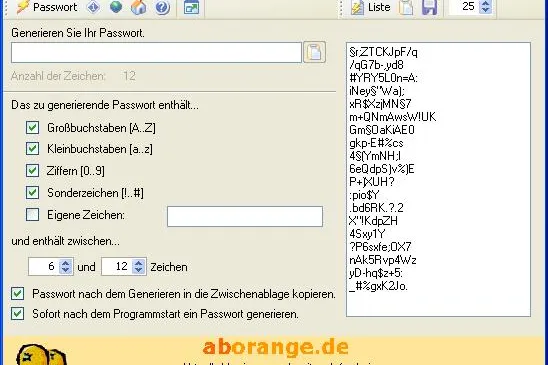This screenshot has width=548, height=365.
Task: Click the globe web icon in toolbar
Action: coord(116,7)
